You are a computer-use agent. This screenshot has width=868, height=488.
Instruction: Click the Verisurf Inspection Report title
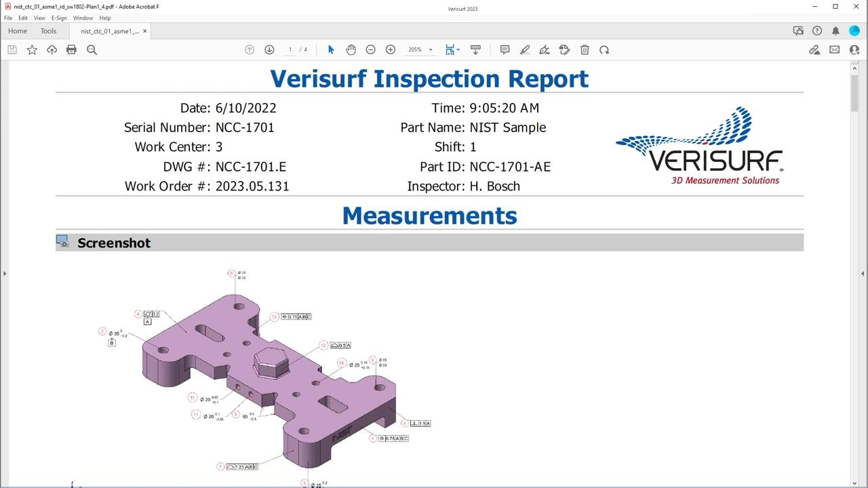click(x=429, y=79)
